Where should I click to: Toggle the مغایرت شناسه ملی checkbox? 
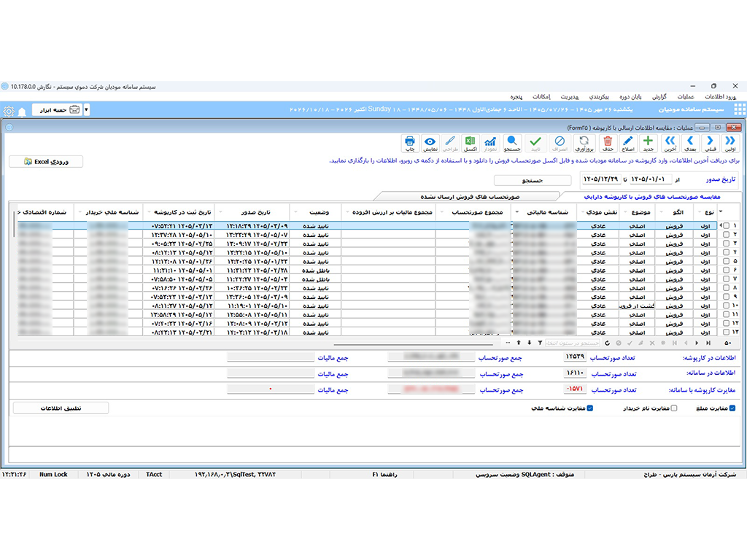tap(589, 408)
